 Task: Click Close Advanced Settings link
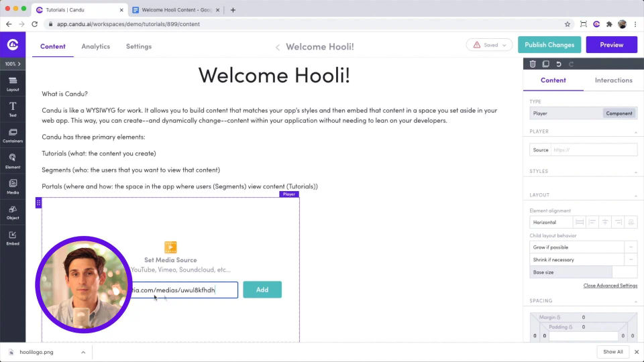click(x=610, y=286)
